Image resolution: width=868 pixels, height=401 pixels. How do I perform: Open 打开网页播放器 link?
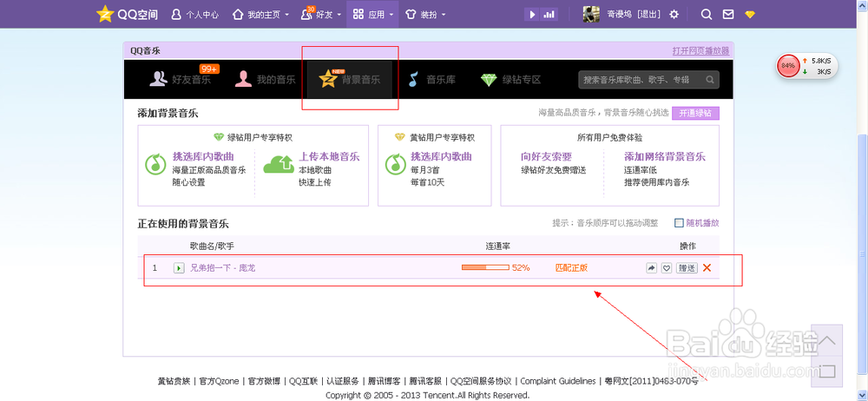(x=700, y=50)
